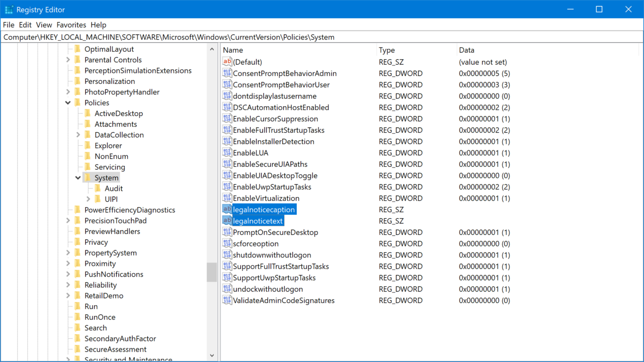Select the Explorer folder icon in tree
Screen dimensions: 644x362
tap(88, 145)
